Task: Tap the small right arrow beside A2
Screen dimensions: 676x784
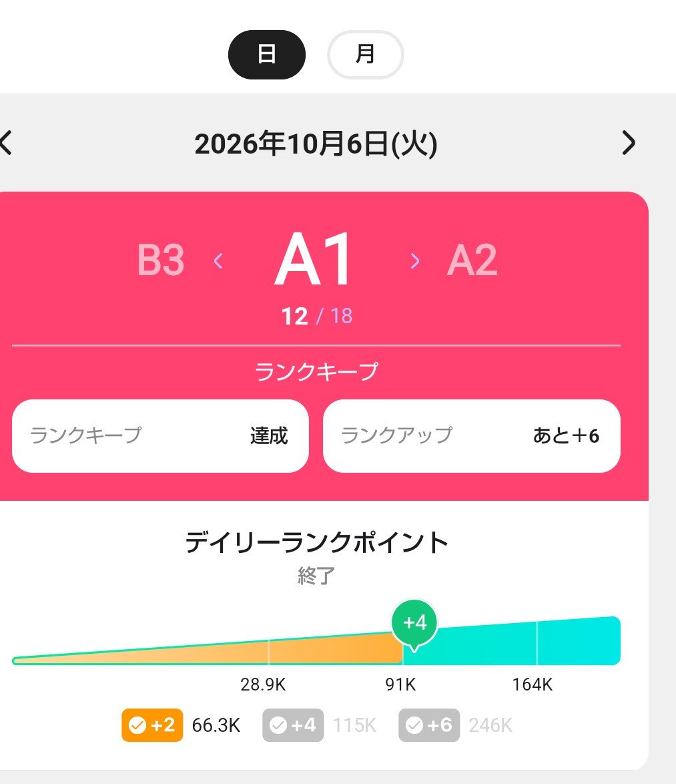Action: 414,260
